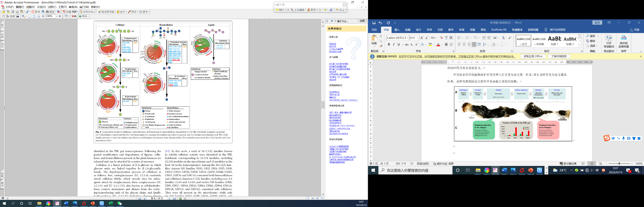Click Fit Page icon in Acrobat

(34, 16)
